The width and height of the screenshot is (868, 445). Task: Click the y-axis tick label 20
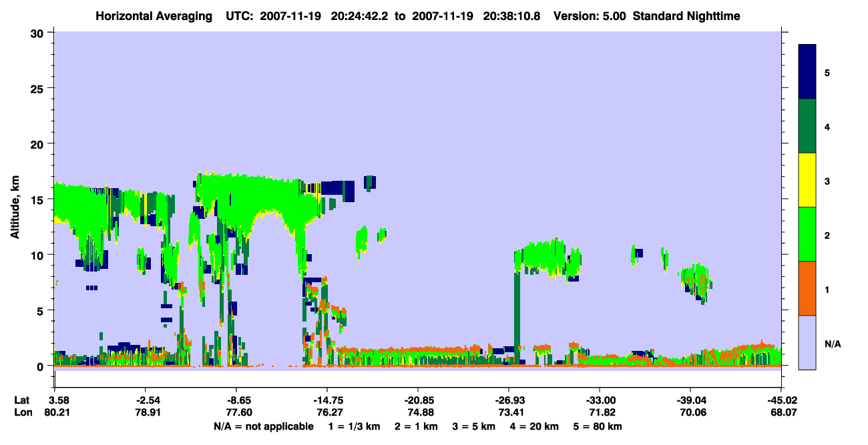39,143
